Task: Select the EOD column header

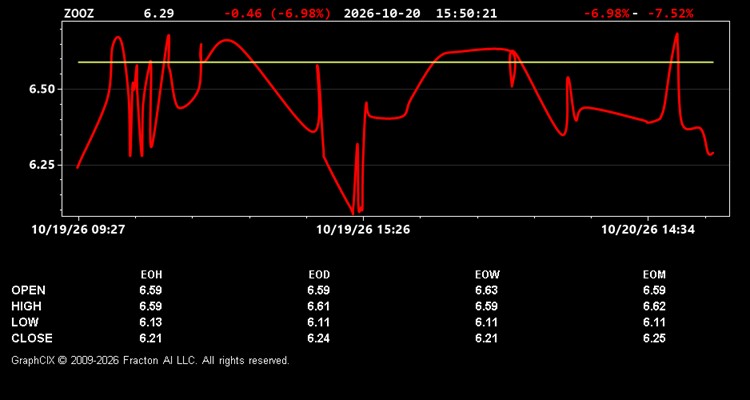Action: pos(319,275)
